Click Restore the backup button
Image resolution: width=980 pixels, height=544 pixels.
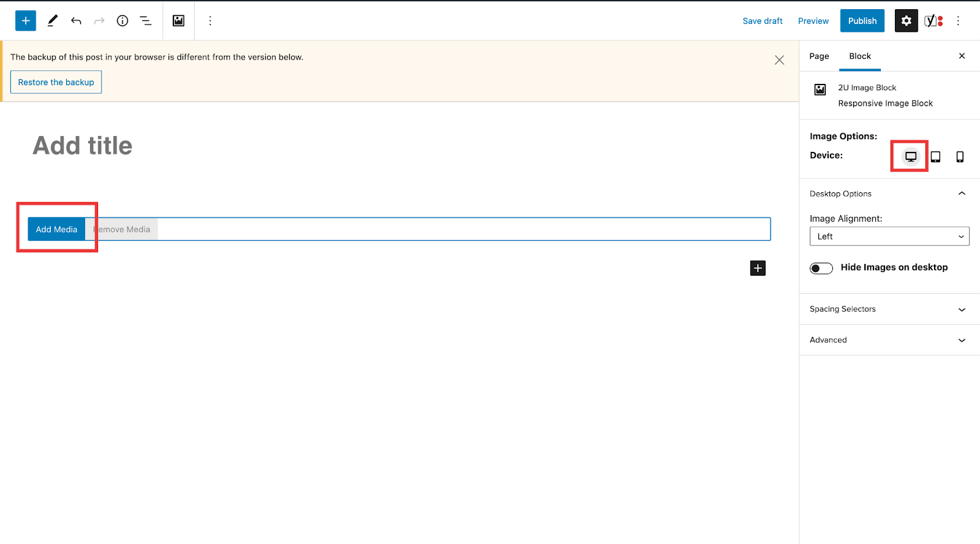(x=56, y=82)
